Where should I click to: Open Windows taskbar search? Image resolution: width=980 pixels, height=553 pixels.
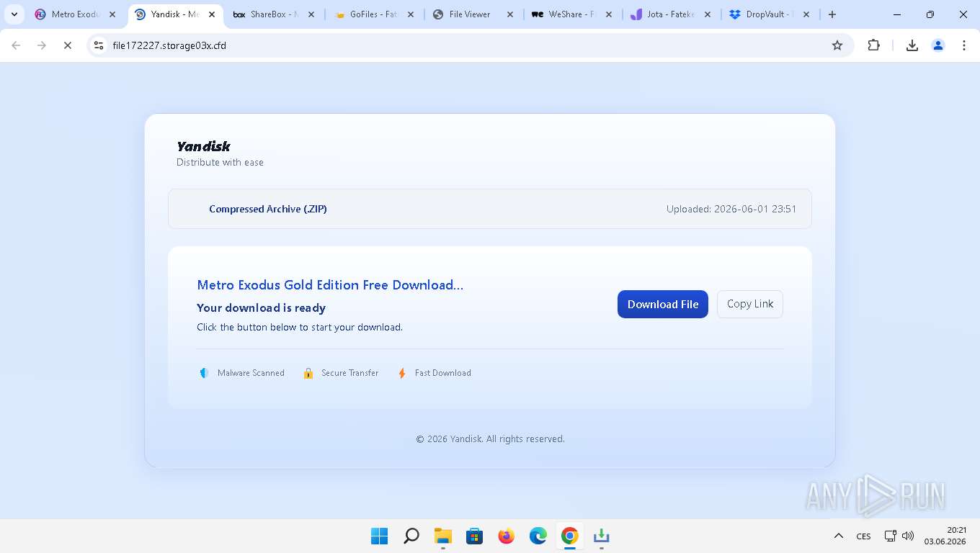[411, 536]
